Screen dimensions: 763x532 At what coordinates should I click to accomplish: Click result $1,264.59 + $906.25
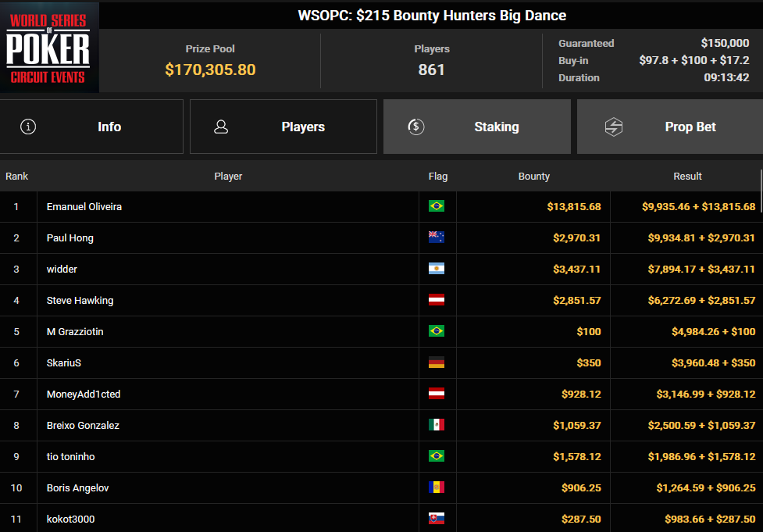[x=706, y=487]
